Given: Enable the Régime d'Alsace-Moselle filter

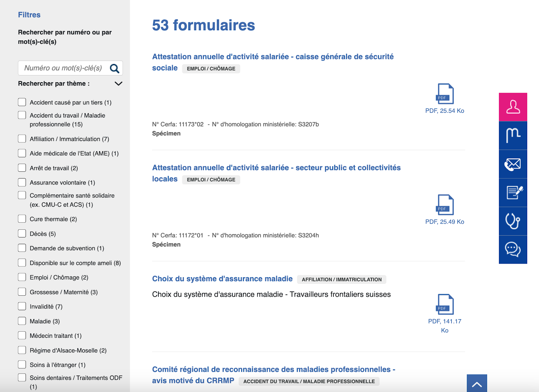Looking at the screenshot, I should (x=22, y=350).
